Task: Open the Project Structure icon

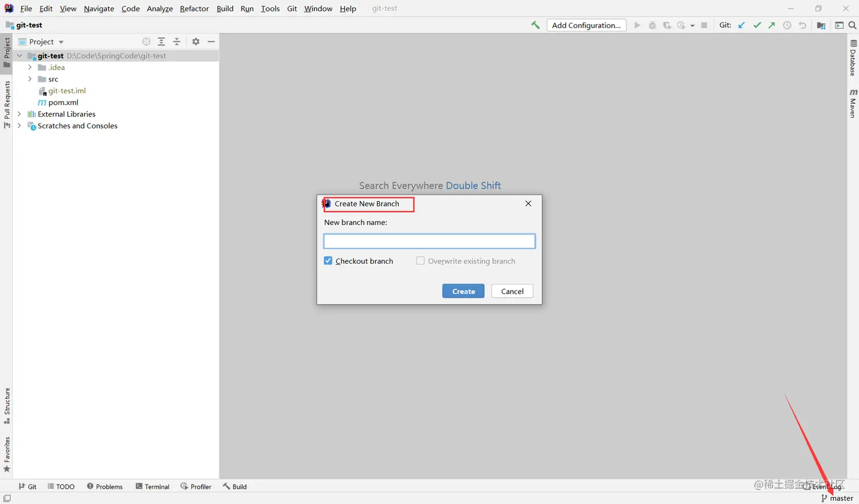Action: point(821,25)
